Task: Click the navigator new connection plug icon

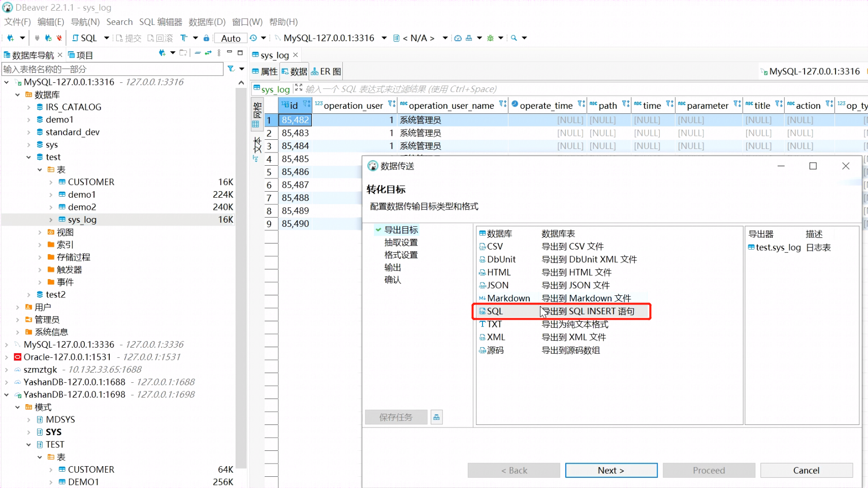Action: 162,53
